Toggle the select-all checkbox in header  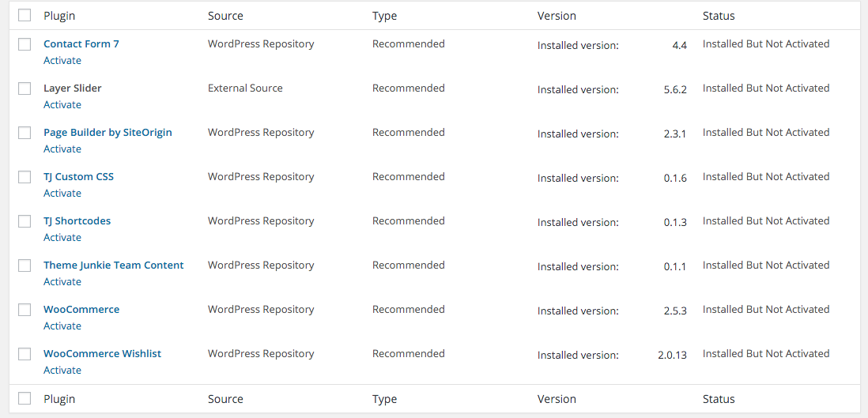coord(25,16)
